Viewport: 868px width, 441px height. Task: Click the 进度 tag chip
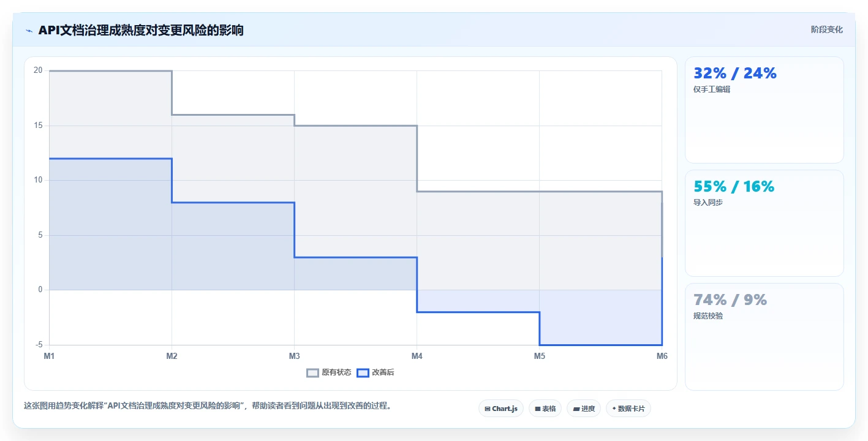click(x=584, y=409)
